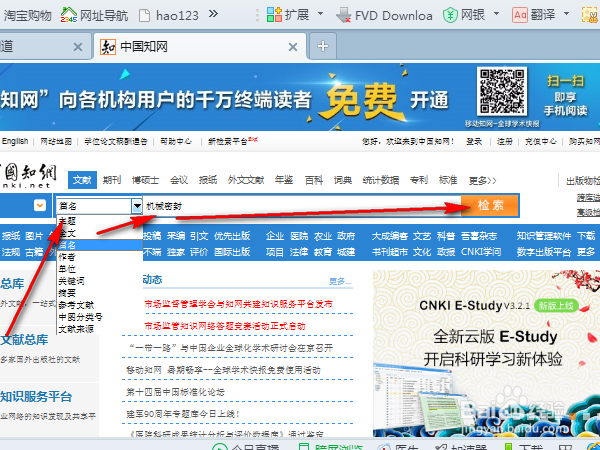600x450 pixels.
Task: Switch to the 年鉴 tab
Action: (284, 180)
